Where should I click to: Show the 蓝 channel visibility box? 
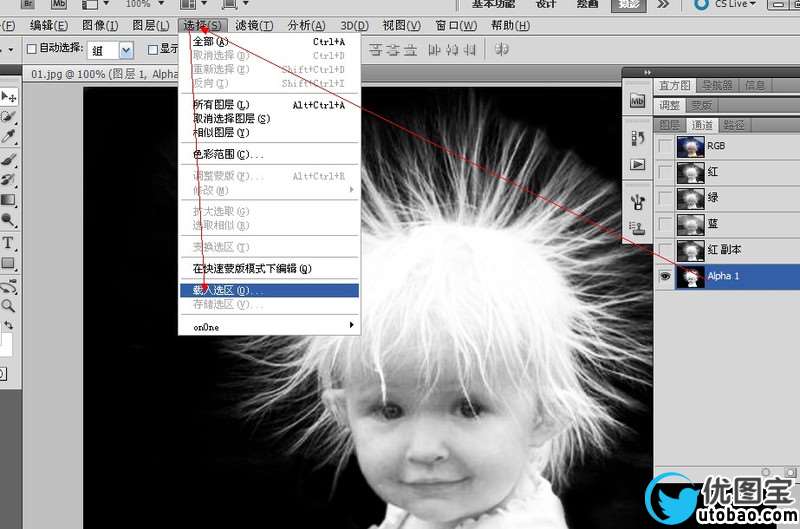point(665,224)
